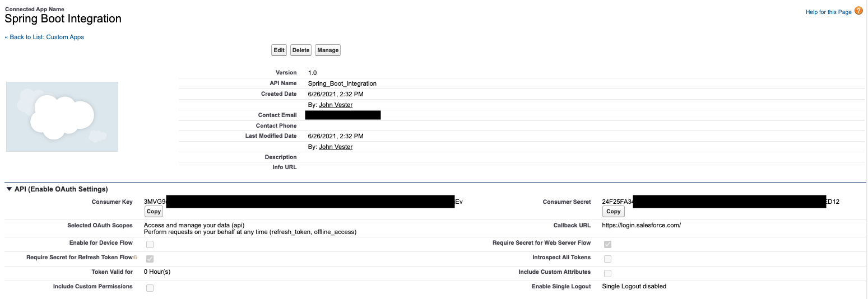Tick the Include Custom Permissions checkbox
This screenshot has width=868, height=299.
coord(150,288)
